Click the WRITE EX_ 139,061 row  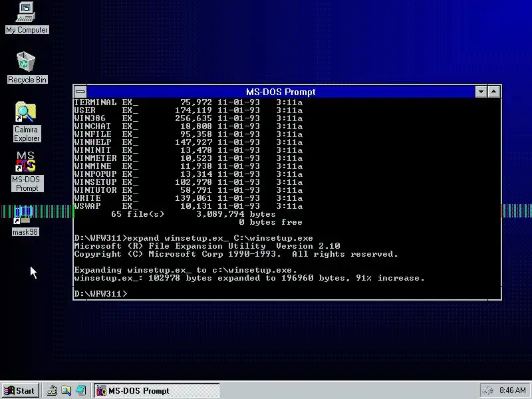pos(188,198)
